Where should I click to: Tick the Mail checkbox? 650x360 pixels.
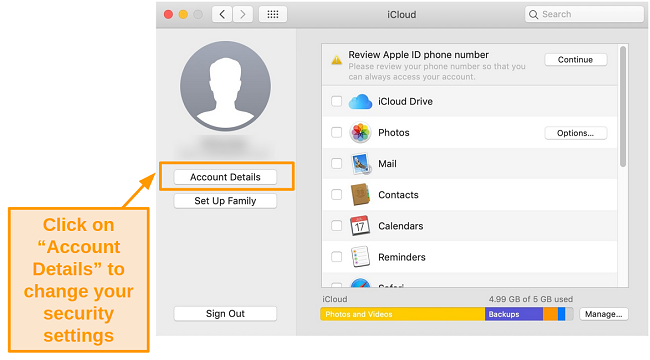point(337,163)
